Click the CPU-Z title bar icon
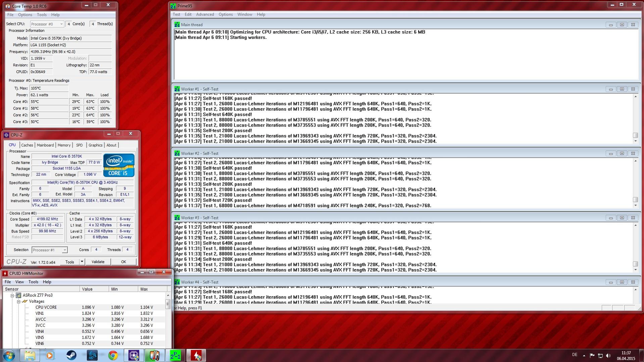This screenshot has height=362, width=644. (6, 135)
